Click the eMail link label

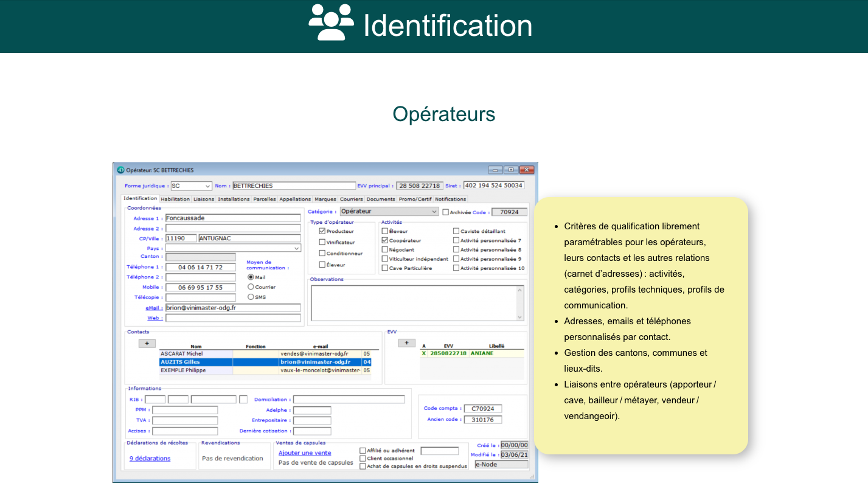pos(153,308)
